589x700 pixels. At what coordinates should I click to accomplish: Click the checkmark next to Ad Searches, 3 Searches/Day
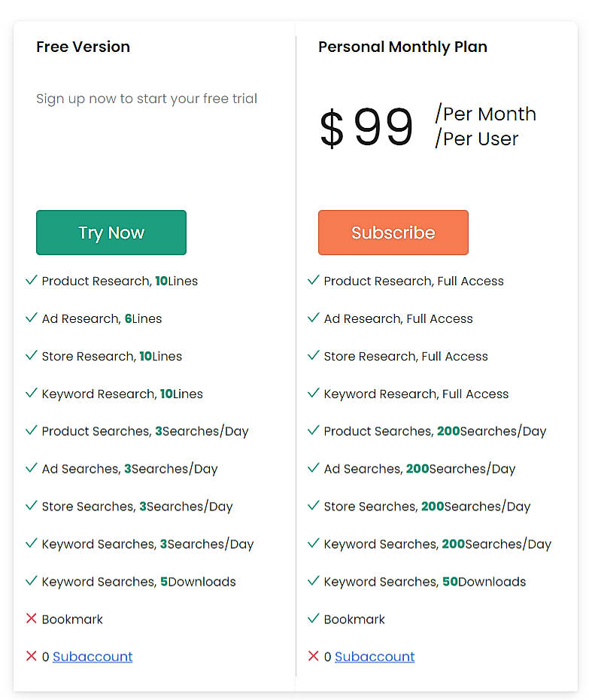(31, 468)
